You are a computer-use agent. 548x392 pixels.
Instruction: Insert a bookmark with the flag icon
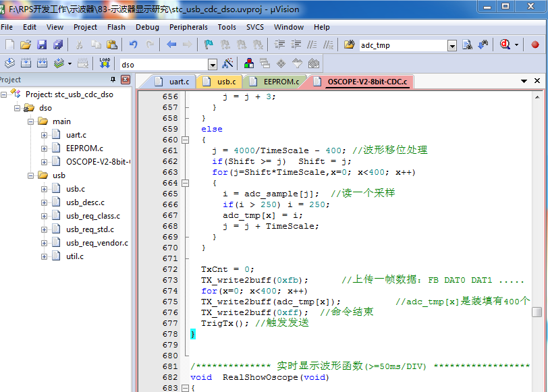click(x=209, y=45)
